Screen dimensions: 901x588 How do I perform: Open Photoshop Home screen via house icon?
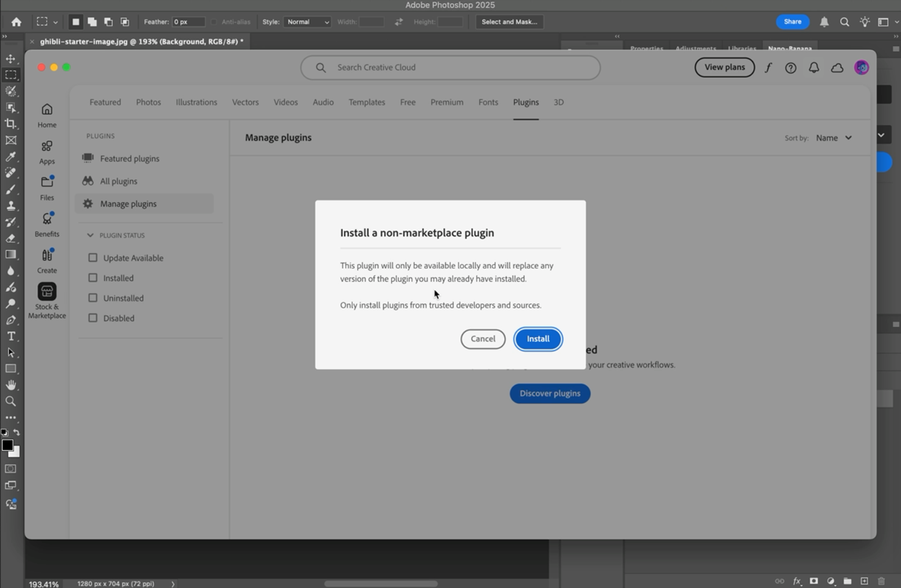click(x=16, y=22)
